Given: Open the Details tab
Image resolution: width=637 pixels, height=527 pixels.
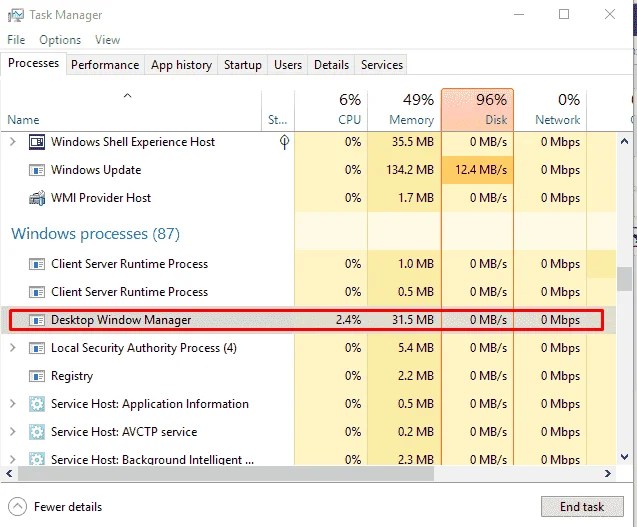Looking at the screenshot, I should 332,65.
